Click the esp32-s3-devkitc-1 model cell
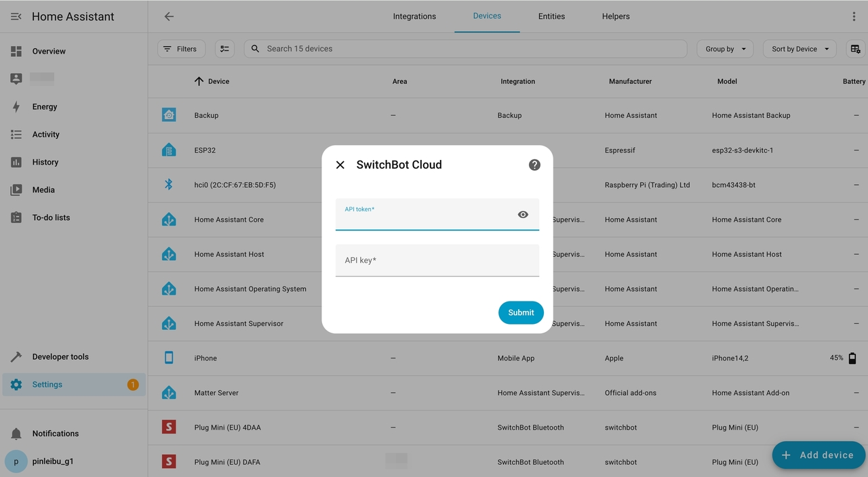868x477 pixels. (x=743, y=150)
